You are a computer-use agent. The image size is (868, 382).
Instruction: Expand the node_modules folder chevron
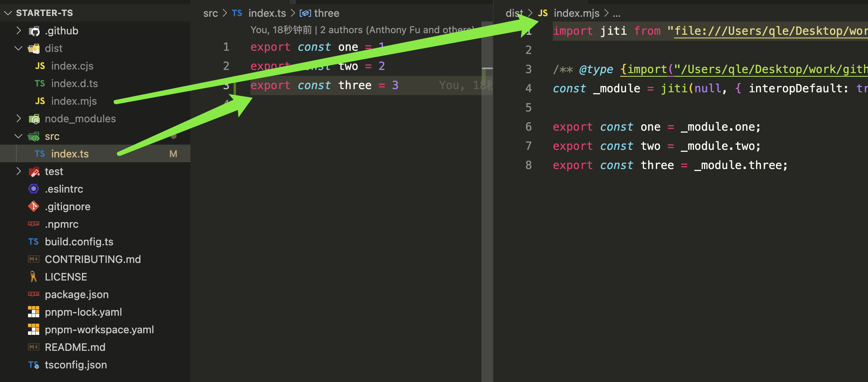pos(18,119)
